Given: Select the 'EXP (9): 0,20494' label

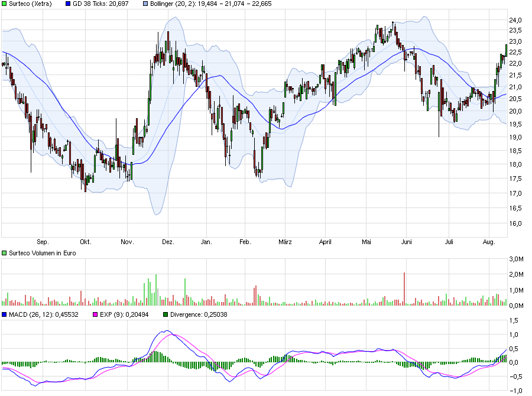Looking at the screenshot, I should pos(124,314).
